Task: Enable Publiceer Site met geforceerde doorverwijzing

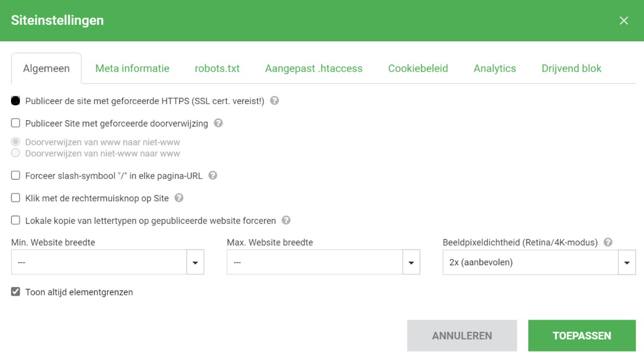Action: [15, 123]
